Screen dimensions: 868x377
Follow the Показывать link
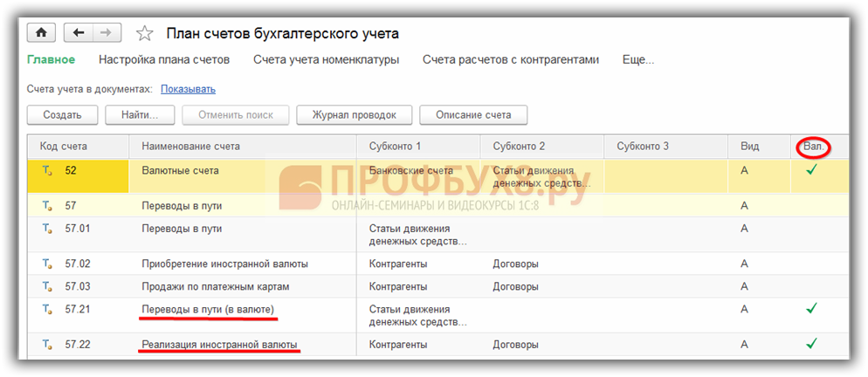pos(188,89)
